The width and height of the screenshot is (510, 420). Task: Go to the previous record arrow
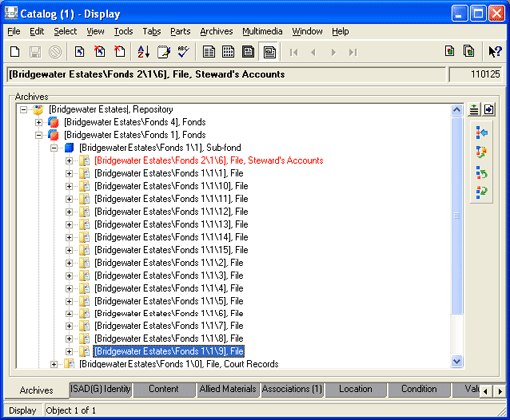coord(313,52)
